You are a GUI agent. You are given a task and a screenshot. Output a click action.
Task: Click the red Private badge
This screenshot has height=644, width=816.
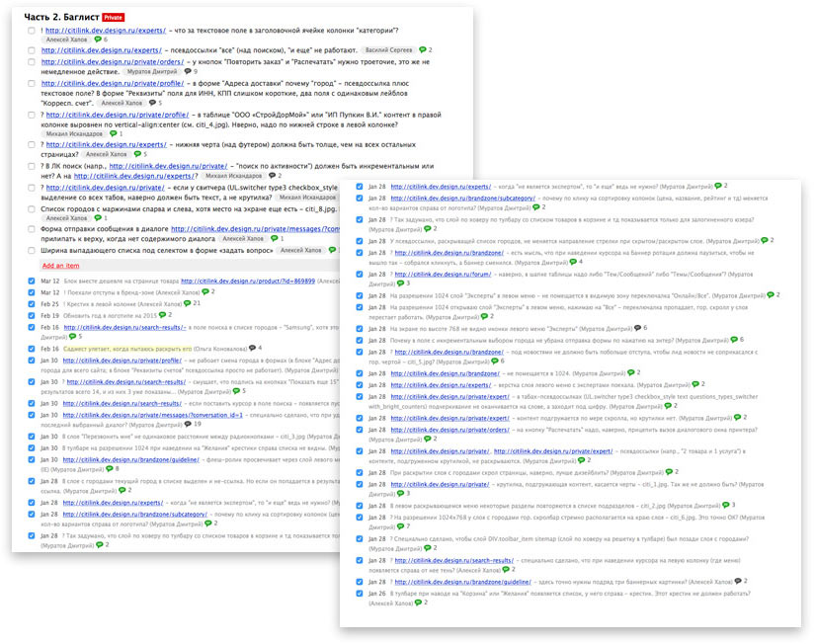point(113,18)
